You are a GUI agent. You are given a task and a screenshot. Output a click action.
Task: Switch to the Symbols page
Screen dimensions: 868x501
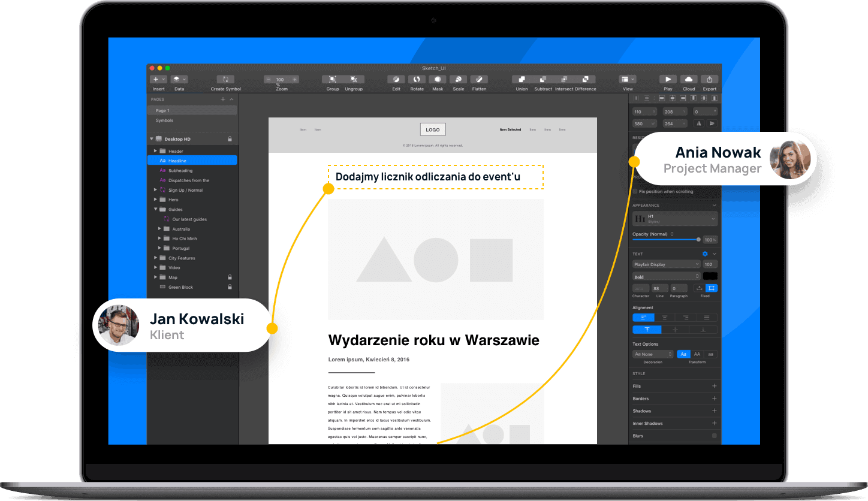click(x=164, y=120)
